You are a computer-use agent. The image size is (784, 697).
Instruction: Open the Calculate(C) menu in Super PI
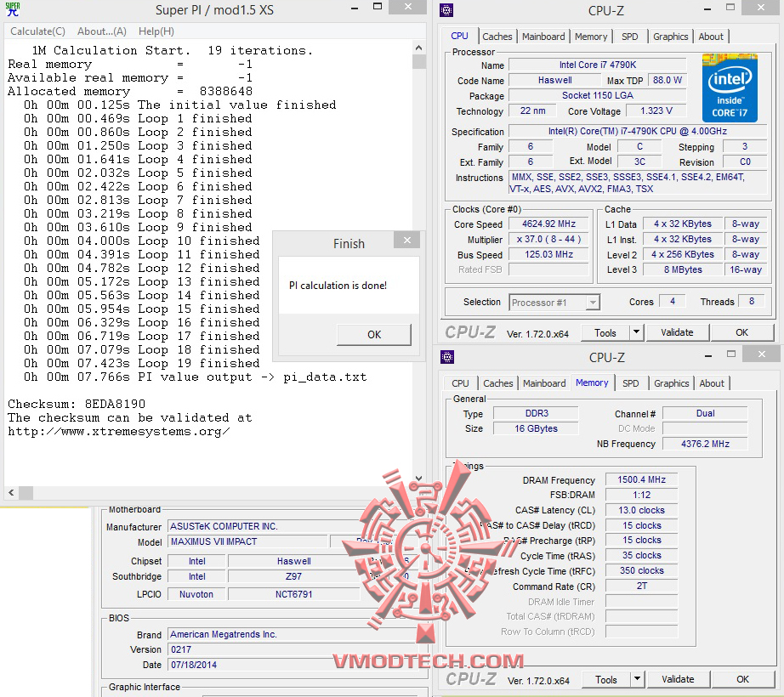coord(38,31)
